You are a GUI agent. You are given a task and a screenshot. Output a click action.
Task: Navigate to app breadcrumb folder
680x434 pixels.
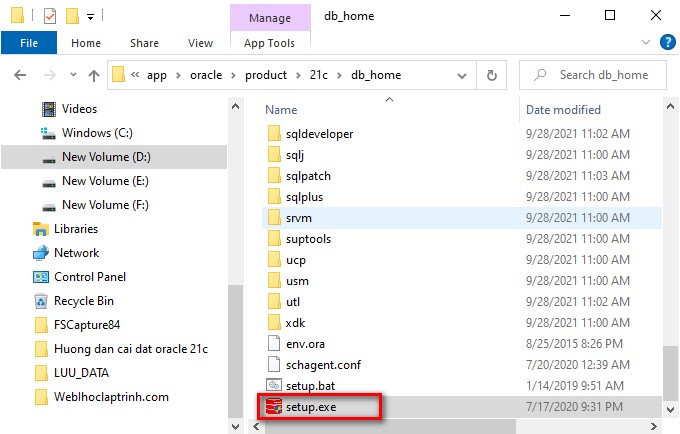click(x=157, y=75)
